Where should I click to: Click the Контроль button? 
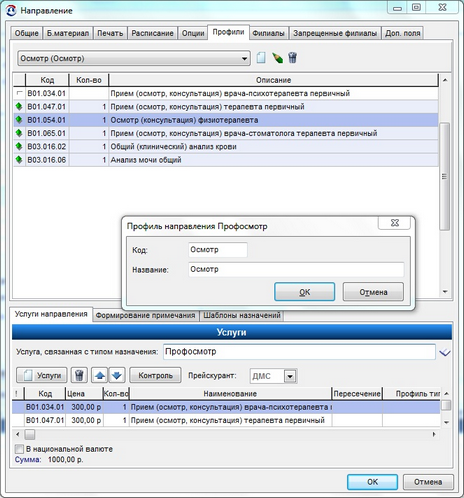click(155, 375)
